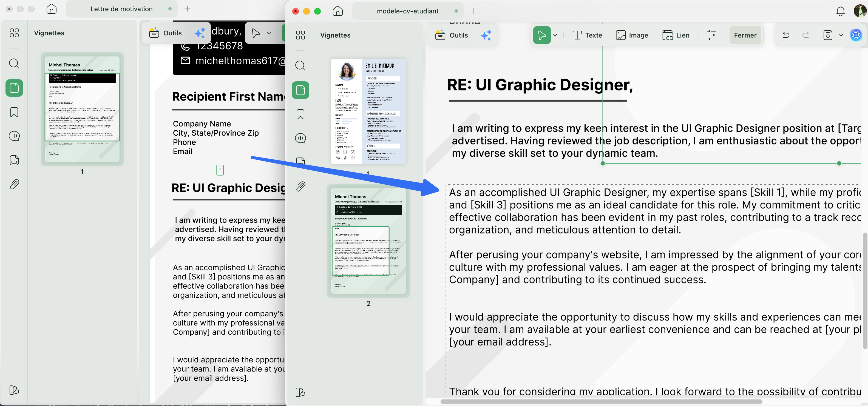Click Vignettes label in left window panel
The height and width of the screenshot is (406, 868).
click(49, 33)
